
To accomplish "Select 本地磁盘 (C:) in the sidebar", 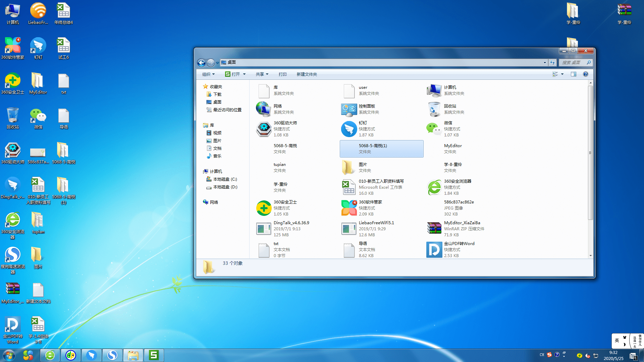I will click(x=225, y=179).
